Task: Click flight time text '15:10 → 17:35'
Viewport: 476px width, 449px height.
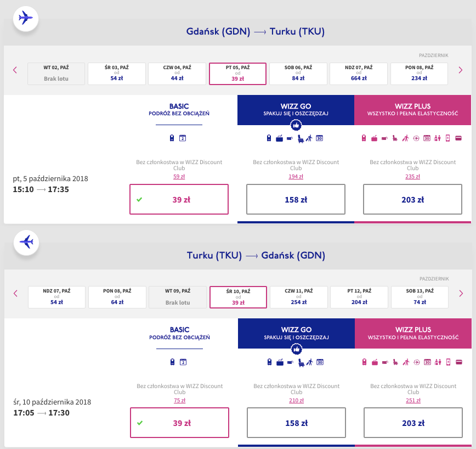Action: 41,189
